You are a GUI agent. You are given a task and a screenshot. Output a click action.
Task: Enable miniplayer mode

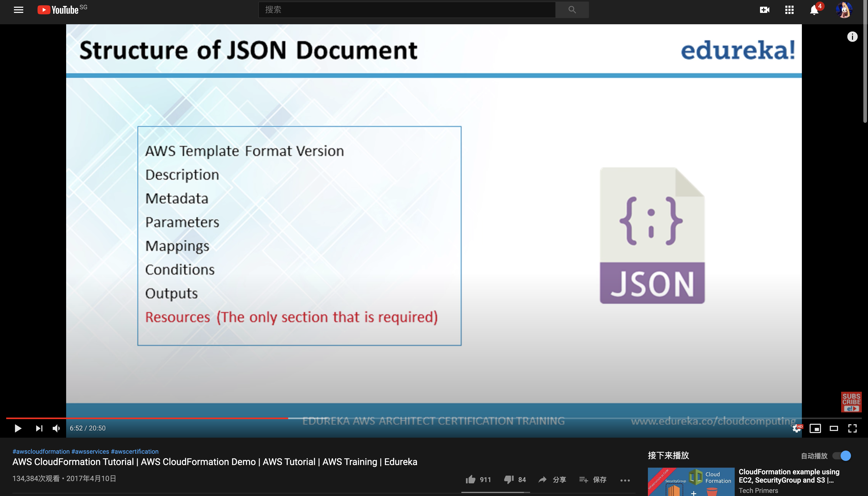pos(815,428)
